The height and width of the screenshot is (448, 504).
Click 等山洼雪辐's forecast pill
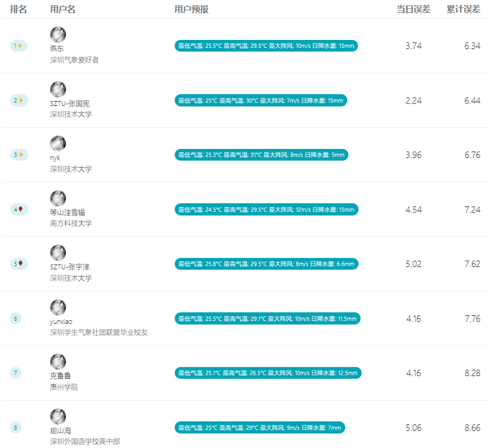click(266, 209)
